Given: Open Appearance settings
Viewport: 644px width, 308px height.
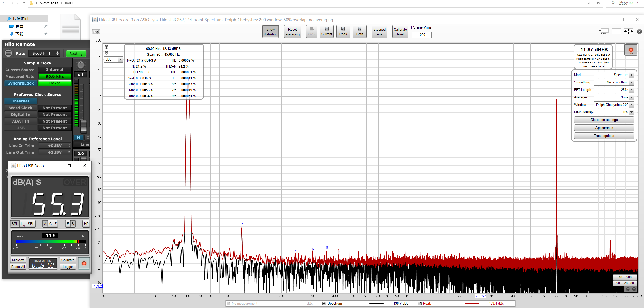Looking at the screenshot, I should [x=604, y=128].
